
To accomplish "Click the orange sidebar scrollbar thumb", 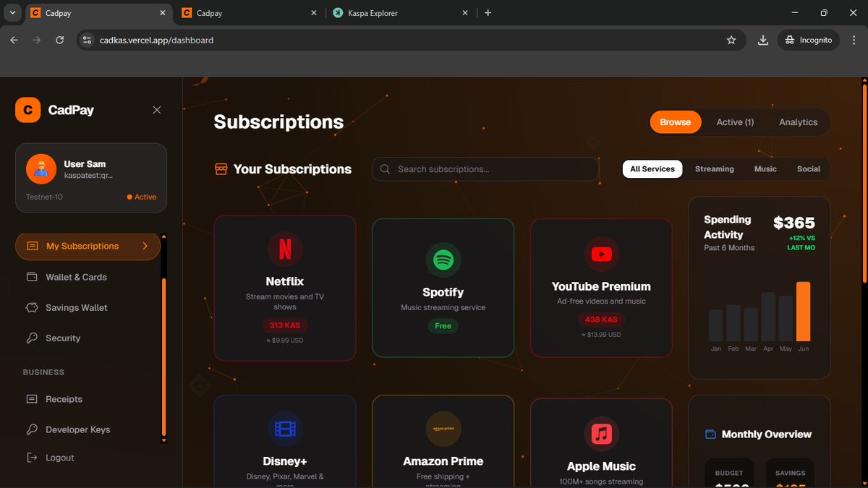I will pyautogui.click(x=163, y=357).
